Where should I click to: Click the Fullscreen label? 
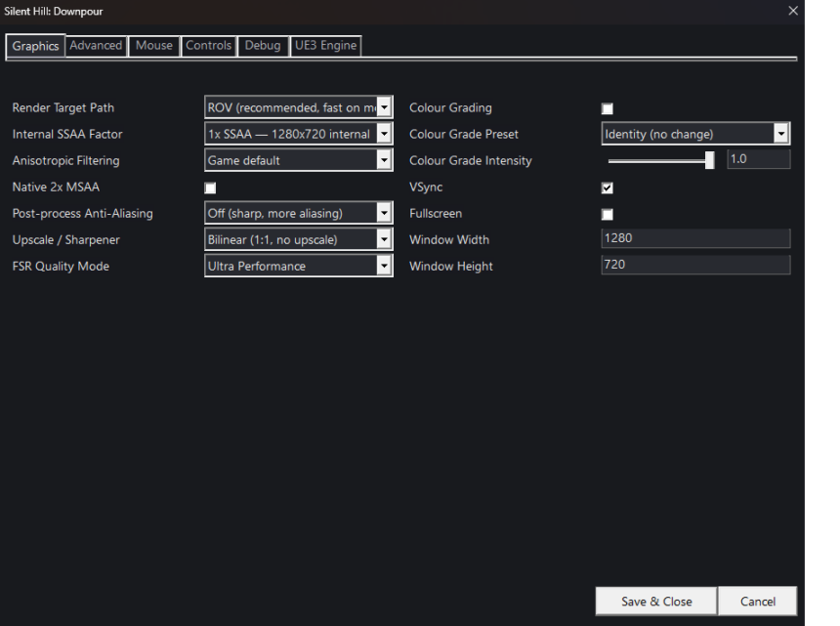(x=436, y=213)
